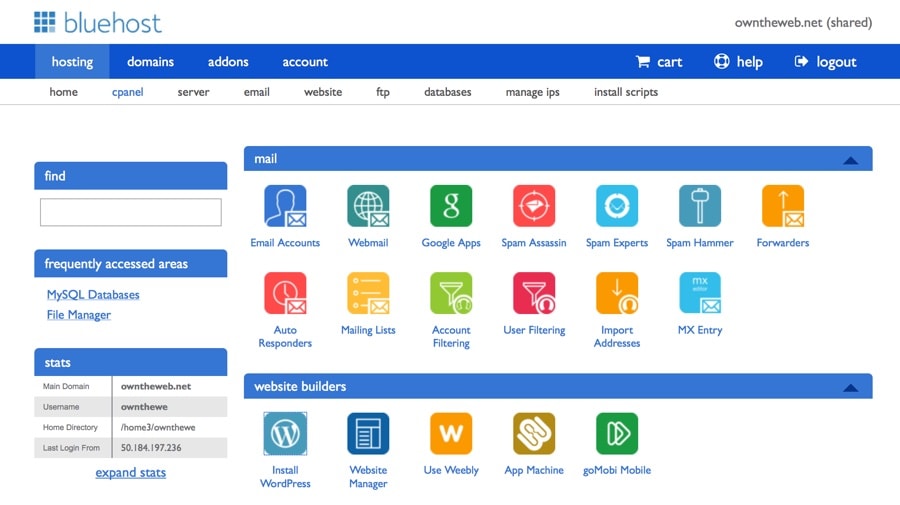The width and height of the screenshot is (900, 505).
Task: Select the username value ownthewe
Action: coord(144,406)
